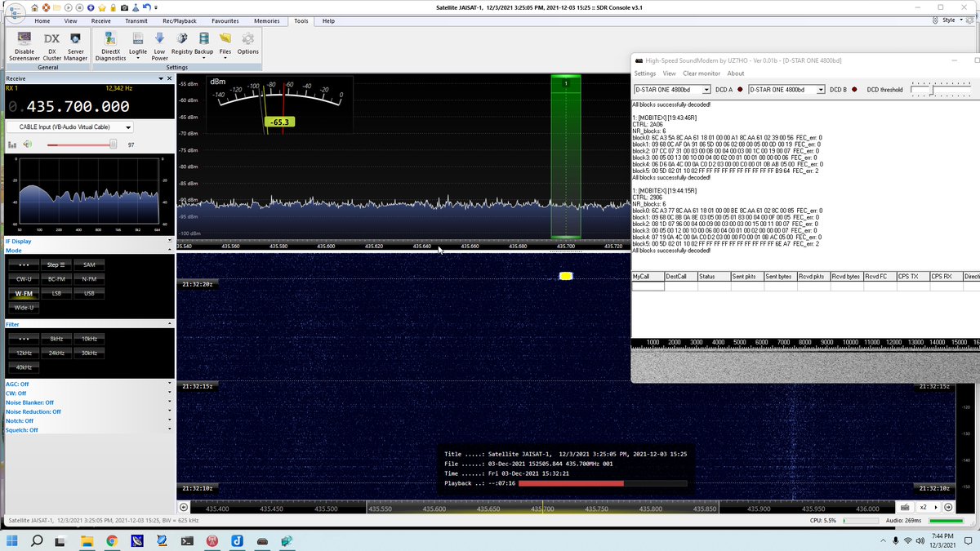Screen dimensions: 980x551
Task: Click the x2 playback speed button
Action: [924, 507]
